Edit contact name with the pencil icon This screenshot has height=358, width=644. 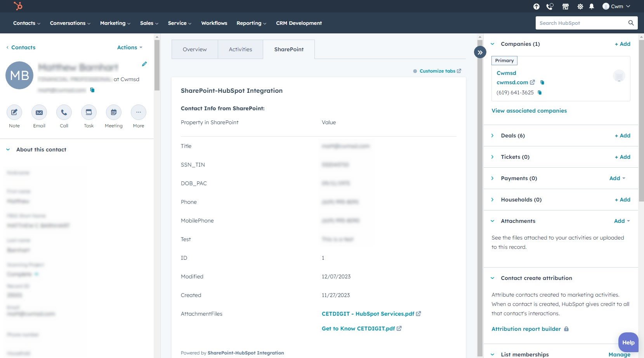pyautogui.click(x=144, y=64)
